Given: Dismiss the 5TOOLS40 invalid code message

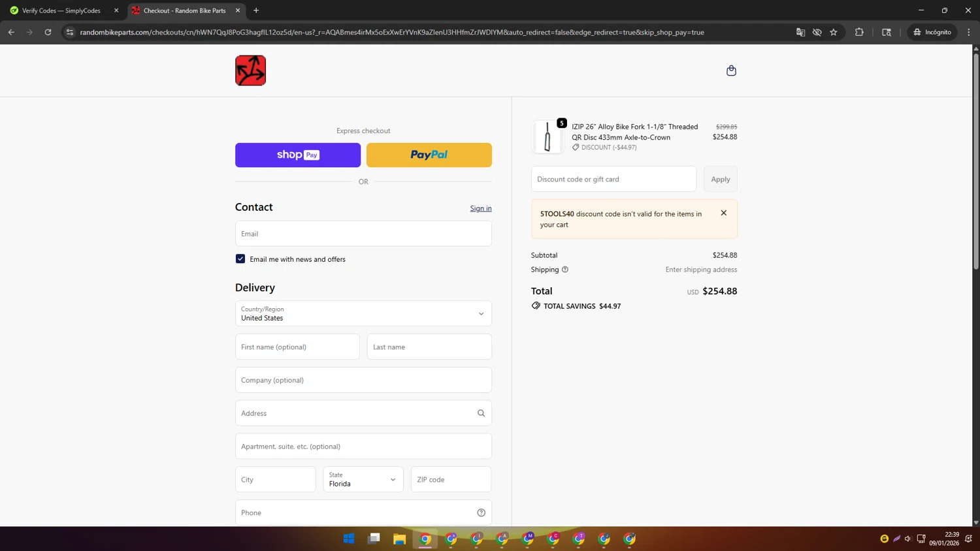Looking at the screenshot, I should pos(723,213).
